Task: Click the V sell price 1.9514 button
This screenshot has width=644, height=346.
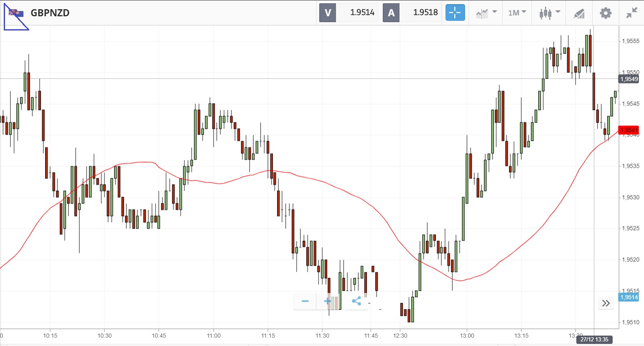Action: coord(349,13)
